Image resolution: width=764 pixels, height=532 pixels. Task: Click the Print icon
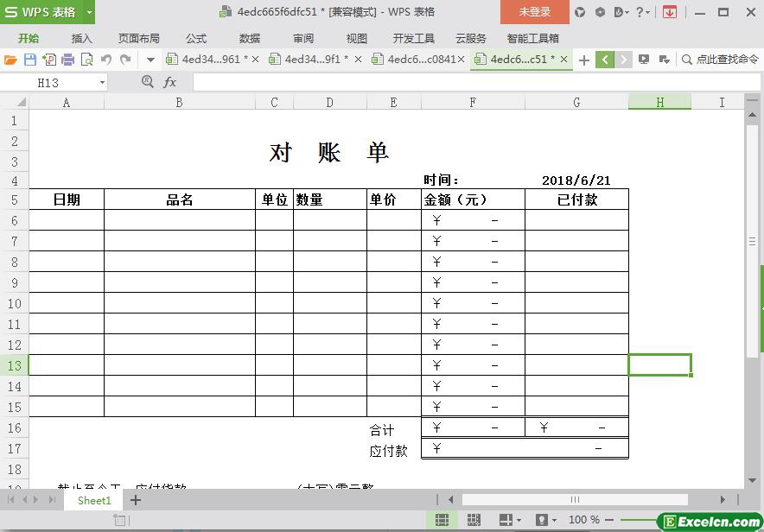point(67,60)
